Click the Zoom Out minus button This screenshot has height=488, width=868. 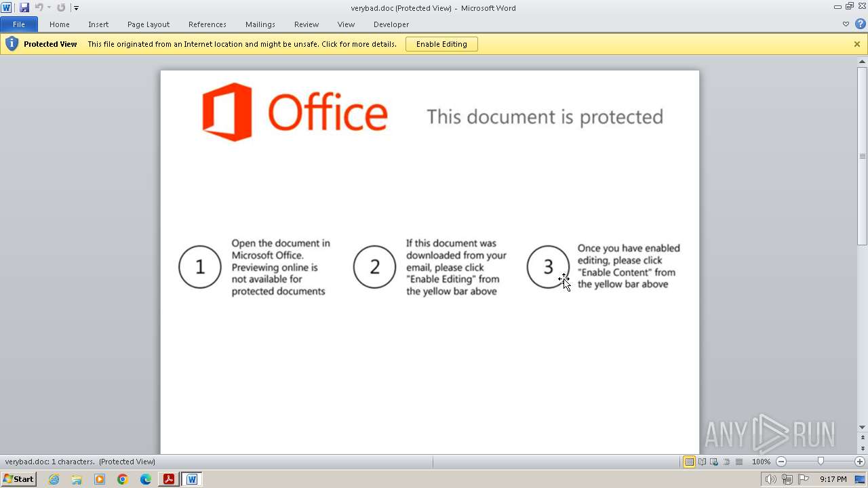pyautogui.click(x=781, y=462)
